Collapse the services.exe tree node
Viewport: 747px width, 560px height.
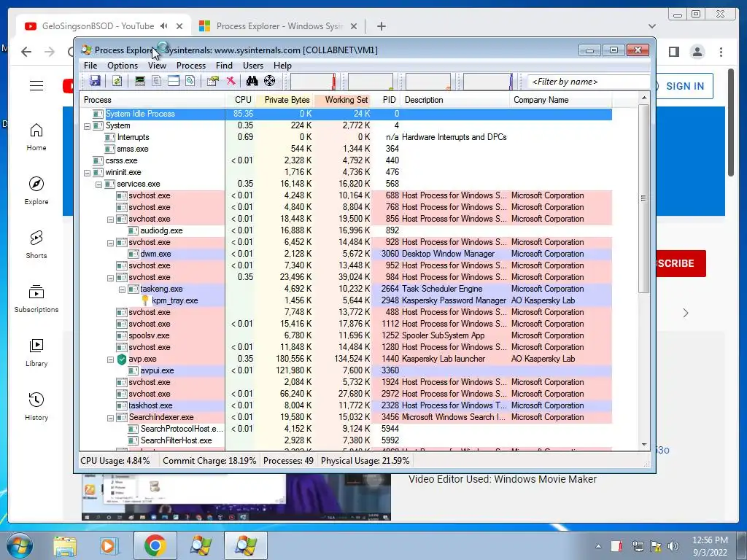point(98,184)
